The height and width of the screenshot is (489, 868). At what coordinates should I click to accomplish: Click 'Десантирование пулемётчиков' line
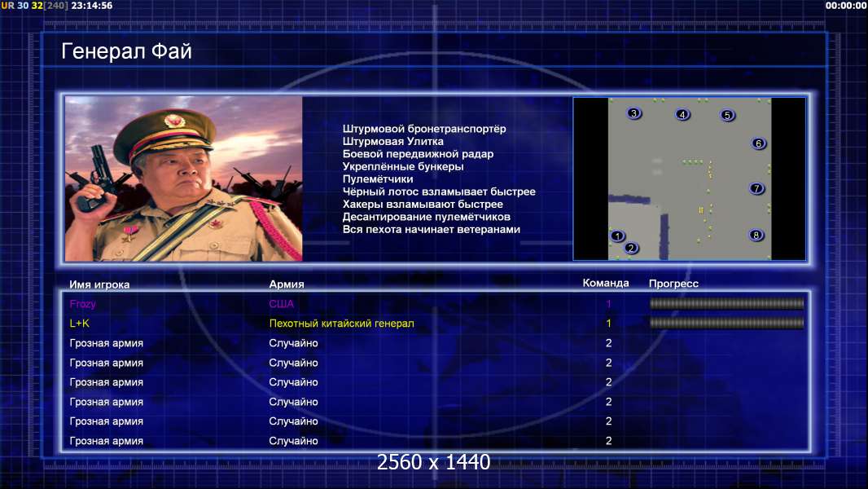click(x=426, y=217)
